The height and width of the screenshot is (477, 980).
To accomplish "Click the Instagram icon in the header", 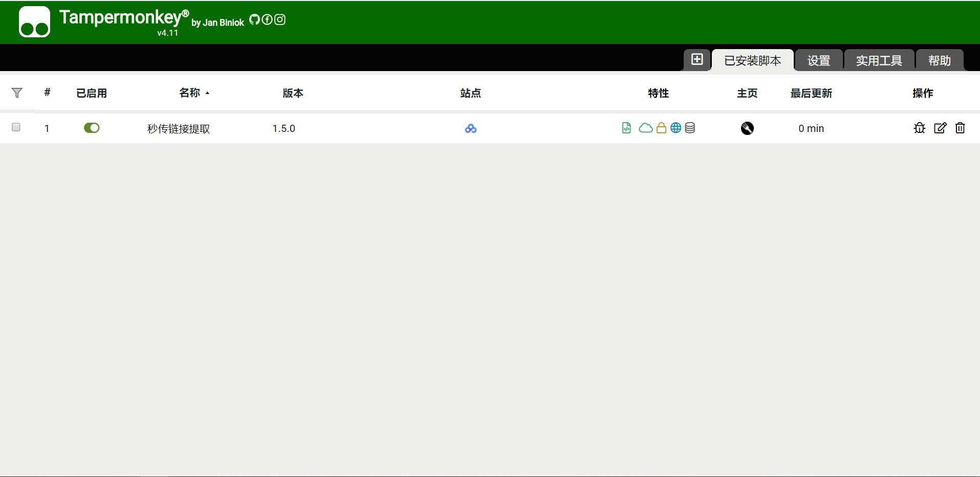I will pos(280,19).
